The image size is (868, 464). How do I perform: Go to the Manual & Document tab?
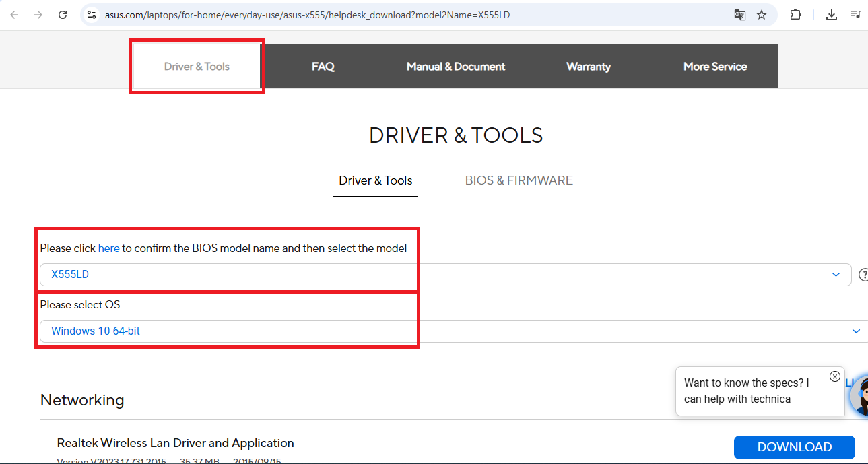[456, 67]
